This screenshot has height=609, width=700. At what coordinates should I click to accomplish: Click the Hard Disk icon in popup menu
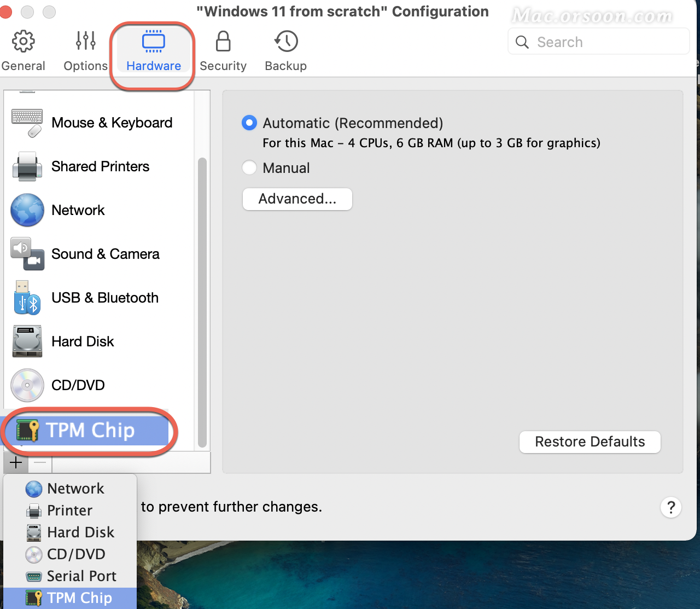click(x=34, y=532)
